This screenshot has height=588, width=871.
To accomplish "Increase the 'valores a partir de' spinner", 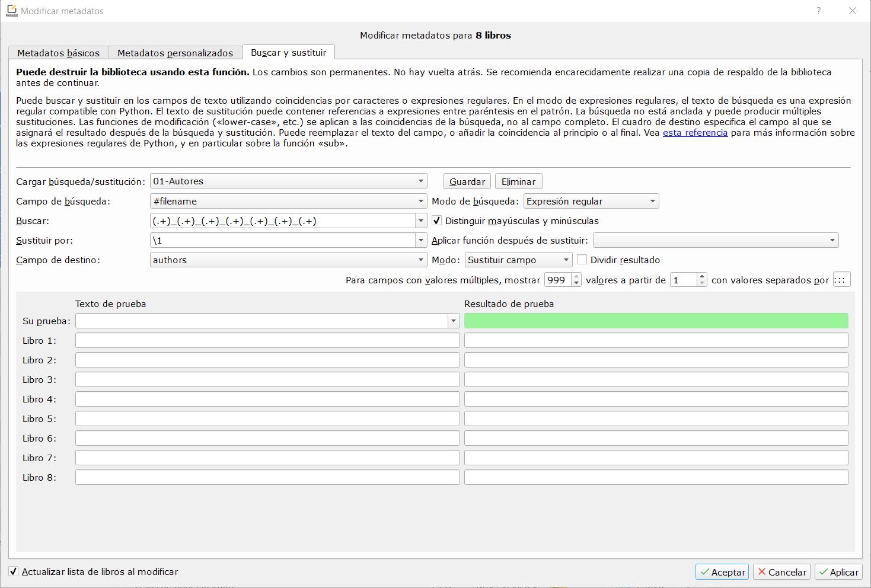I will point(702,276).
